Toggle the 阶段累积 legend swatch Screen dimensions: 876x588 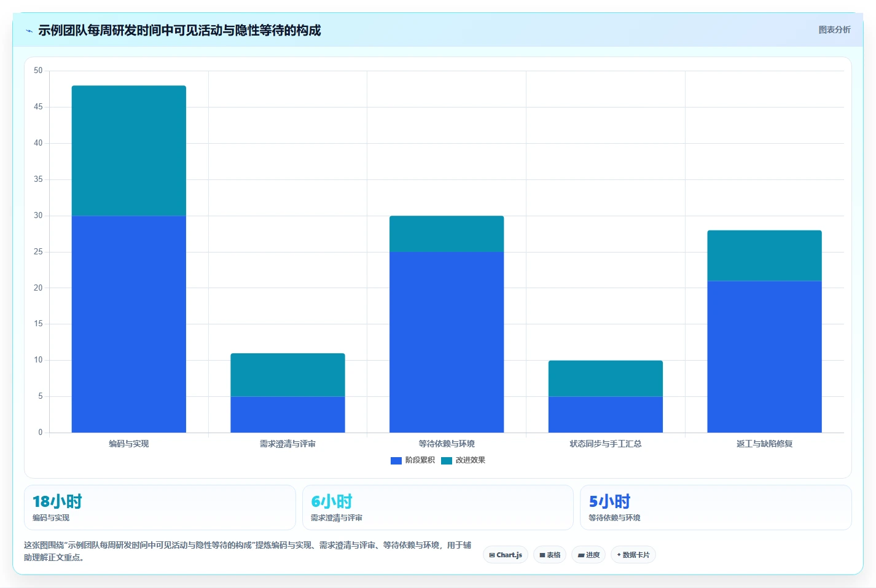click(x=396, y=460)
